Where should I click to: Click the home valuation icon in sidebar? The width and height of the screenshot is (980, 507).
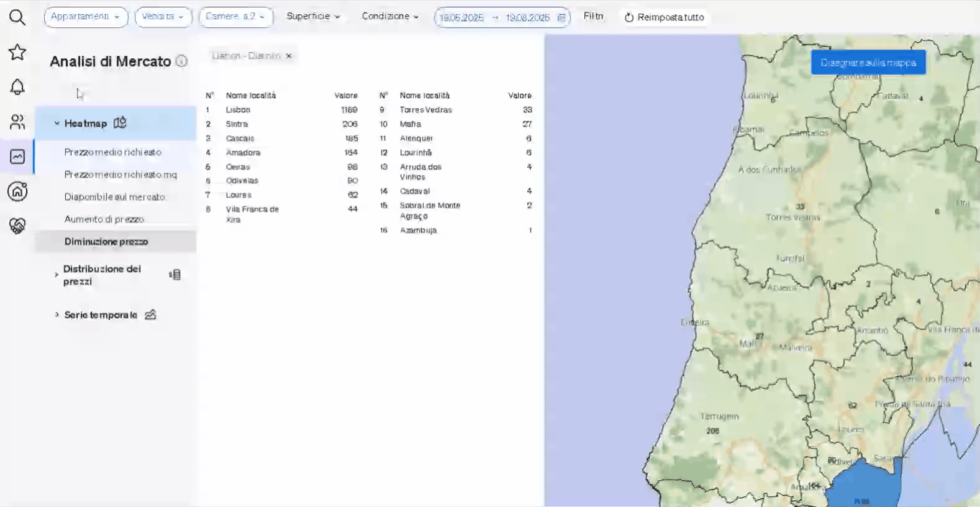pos(17,191)
